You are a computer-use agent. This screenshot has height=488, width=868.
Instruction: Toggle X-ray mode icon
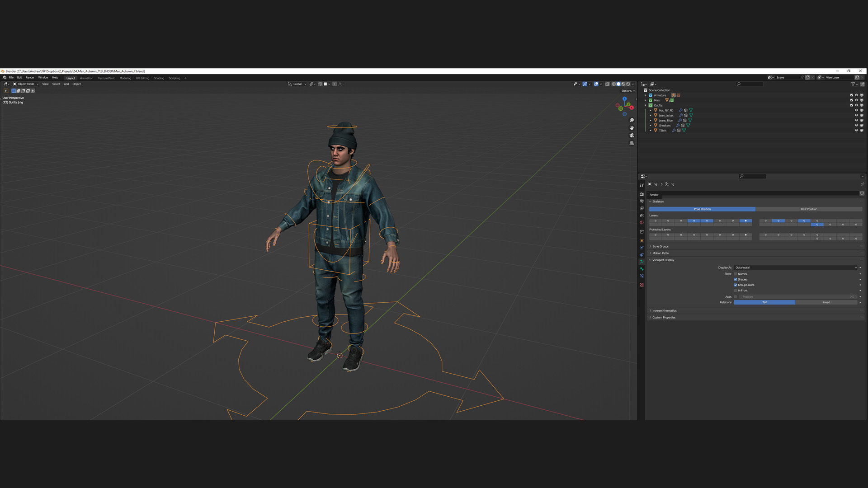(607, 84)
